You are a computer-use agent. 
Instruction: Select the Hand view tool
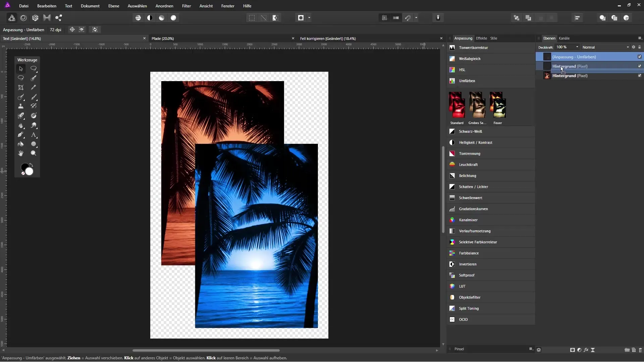pos(21,153)
